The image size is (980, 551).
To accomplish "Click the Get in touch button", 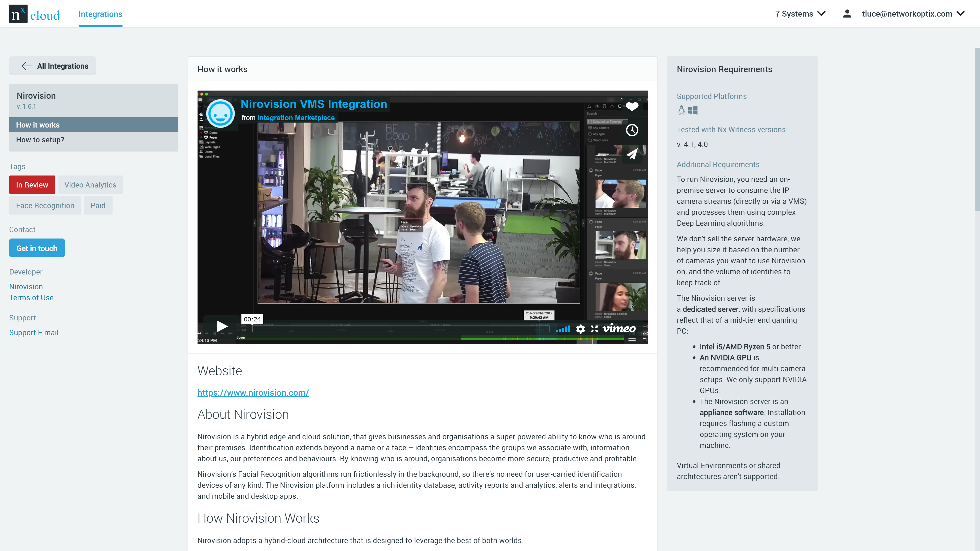I will pyautogui.click(x=37, y=248).
